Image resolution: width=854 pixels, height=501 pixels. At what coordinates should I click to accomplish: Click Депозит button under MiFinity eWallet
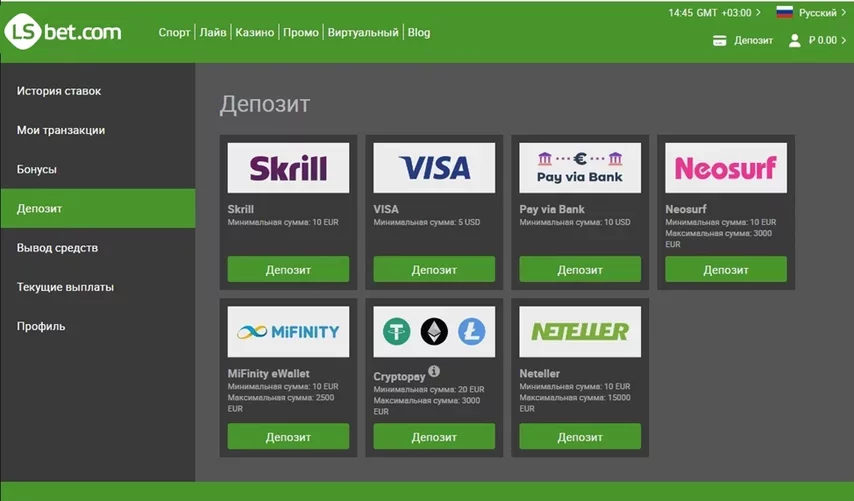[288, 436]
